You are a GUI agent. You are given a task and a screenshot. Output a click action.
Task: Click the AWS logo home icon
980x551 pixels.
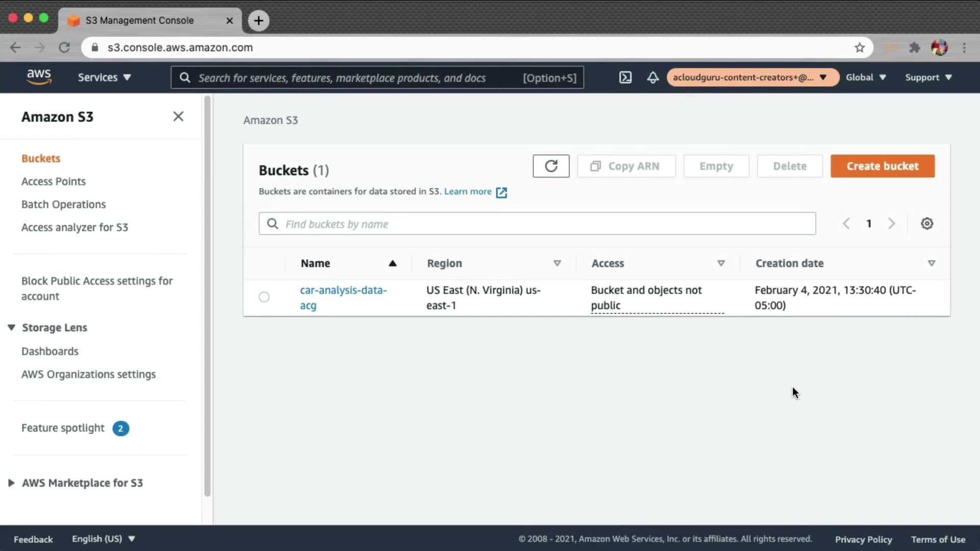click(x=39, y=77)
